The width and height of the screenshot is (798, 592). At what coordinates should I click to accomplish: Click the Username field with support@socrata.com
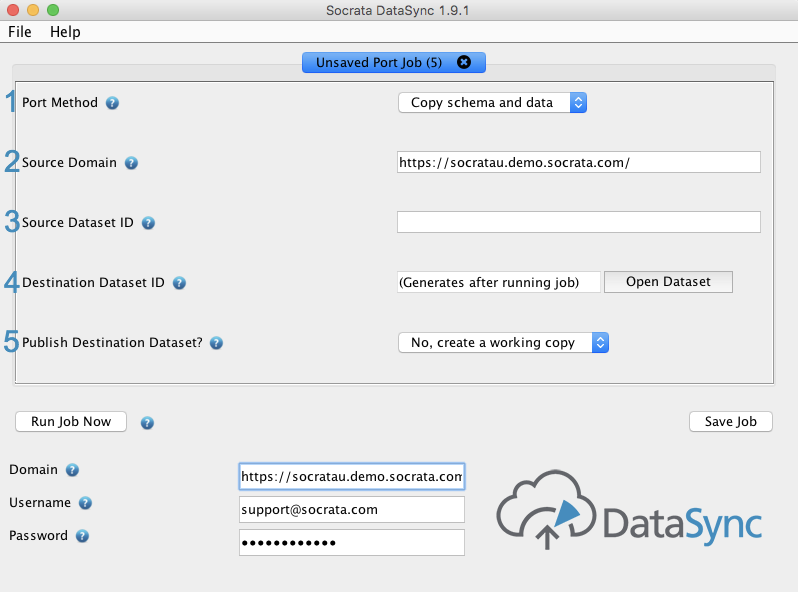point(352,510)
